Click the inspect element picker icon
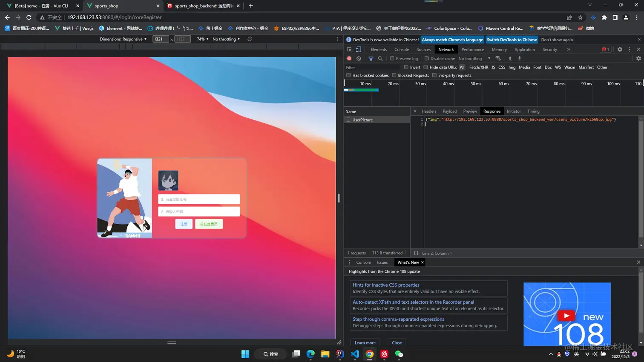Image resolution: width=644 pixels, height=362 pixels. point(349,49)
